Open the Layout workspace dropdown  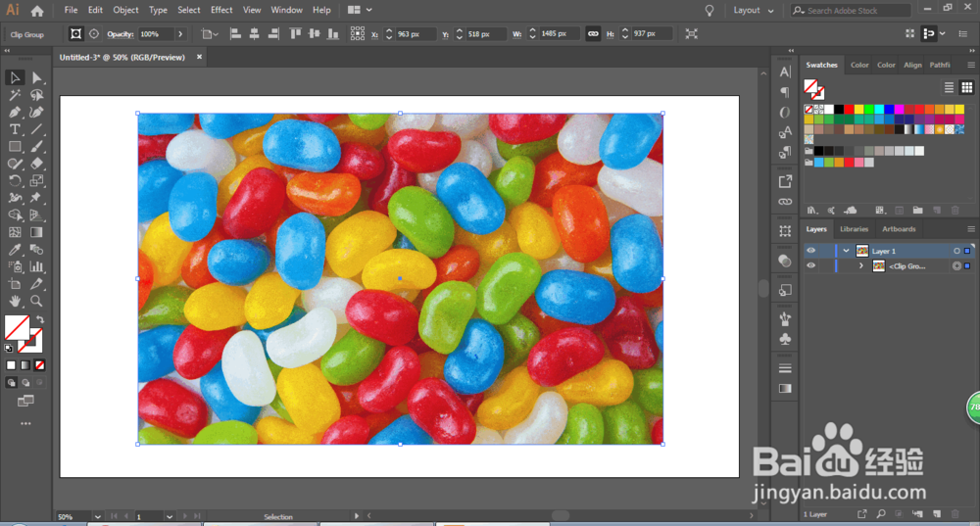[x=754, y=11]
